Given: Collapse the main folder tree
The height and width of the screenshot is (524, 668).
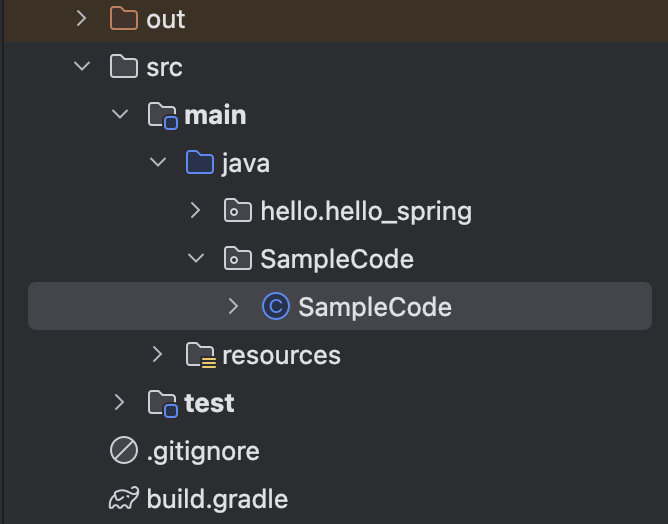Looking at the screenshot, I should point(120,115).
